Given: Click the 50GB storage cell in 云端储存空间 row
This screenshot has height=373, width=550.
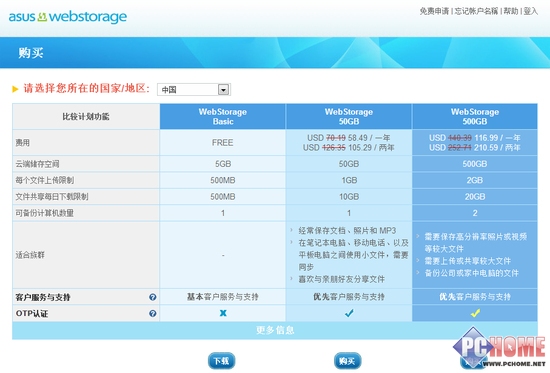Looking at the screenshot, I should [349, 164].
